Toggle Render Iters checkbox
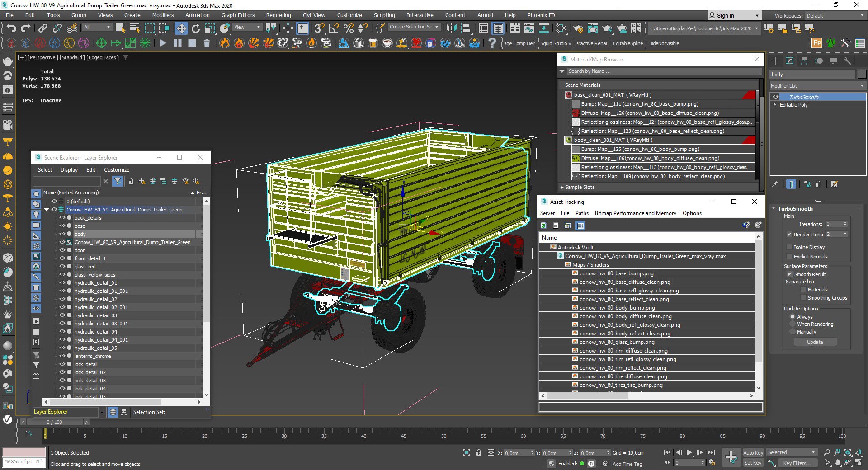The width and height of the screenshot is (868, 470). click(x=789, y=235)
